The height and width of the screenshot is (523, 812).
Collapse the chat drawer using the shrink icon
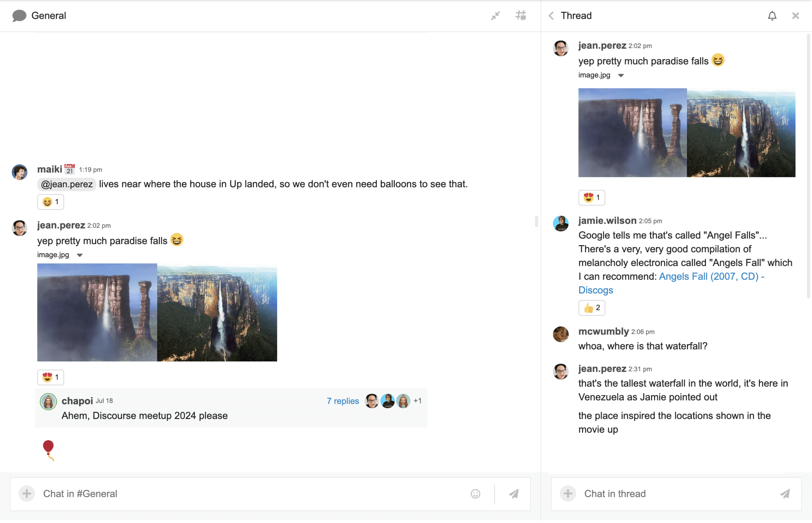pos(495,15)
